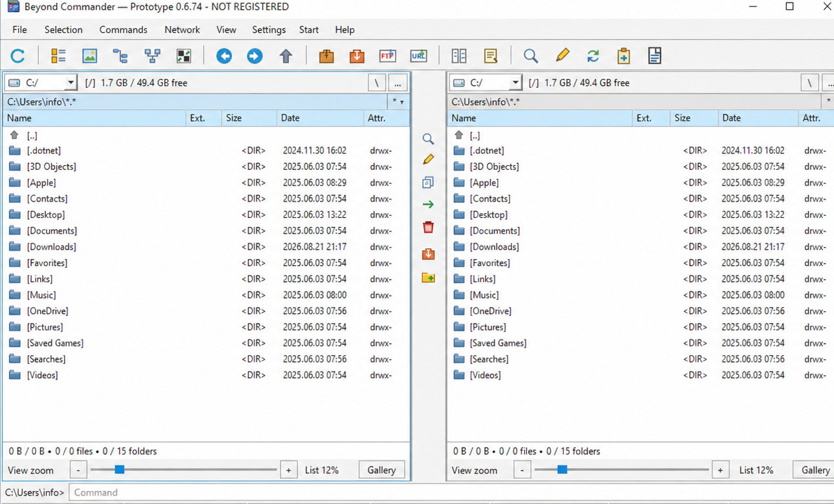
Task: Click the middle strip magnifier view icon
Action: (428, 139)
